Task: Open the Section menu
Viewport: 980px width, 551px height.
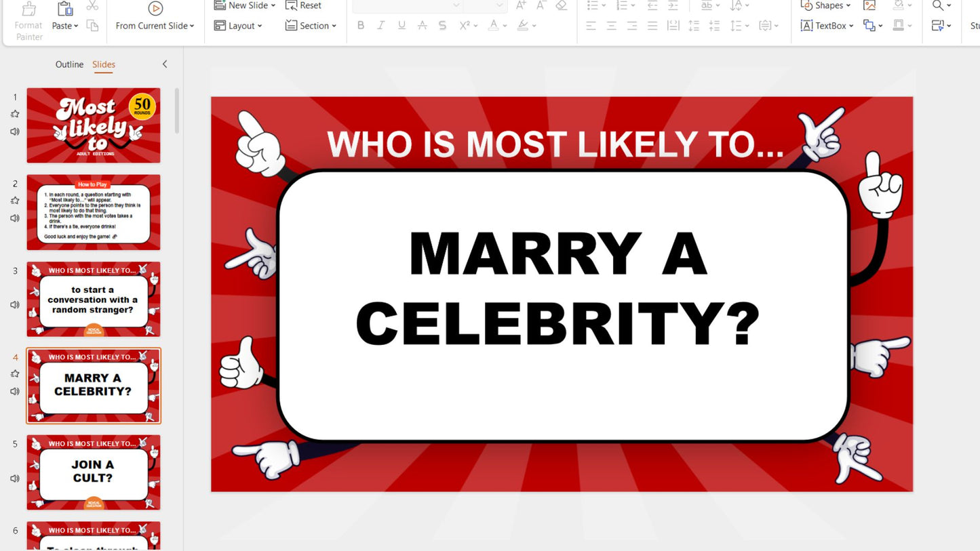Action: click(311, 26)
